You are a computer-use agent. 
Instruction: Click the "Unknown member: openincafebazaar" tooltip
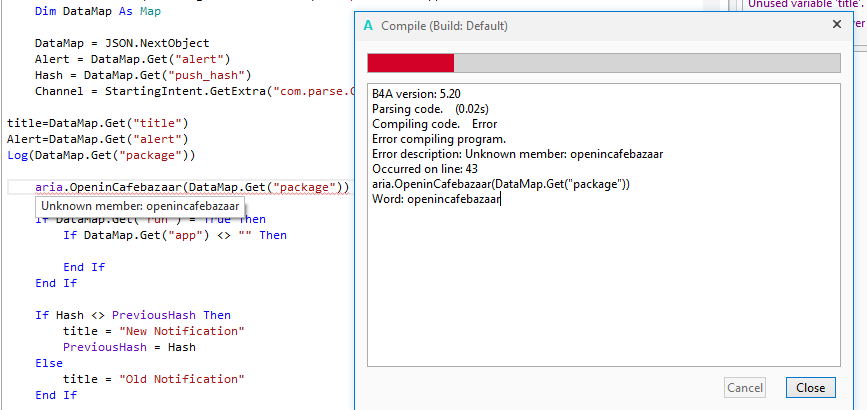tap(141, 206)
